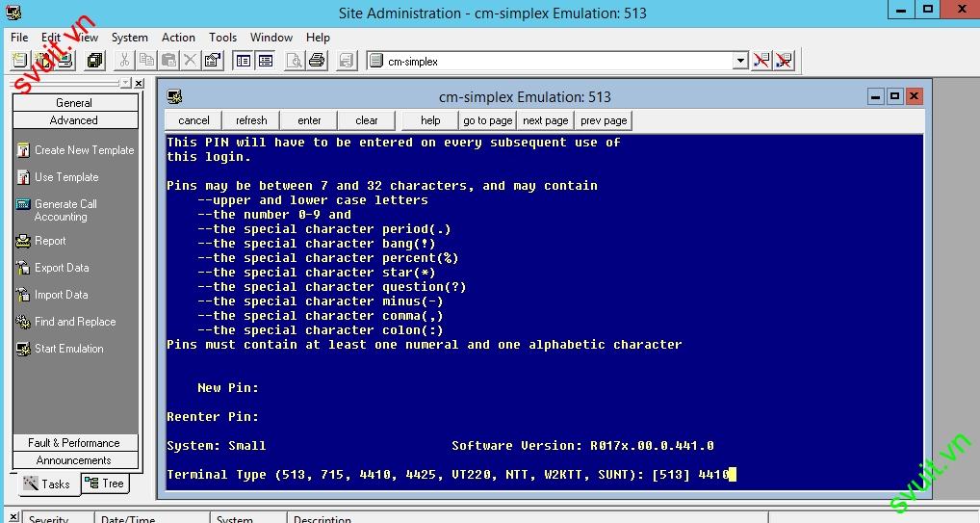Click the enter button in emulation toolbar
The height and width of the screenshot is (523, 980).
[309, 120]
